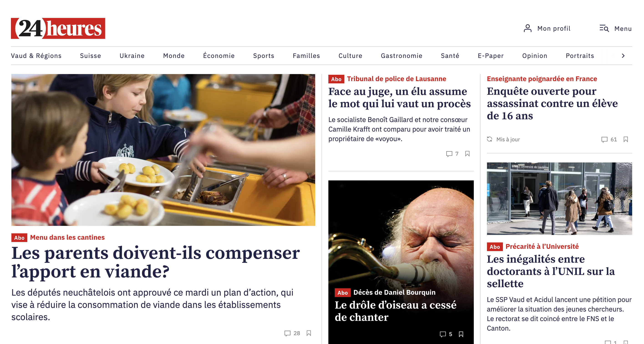Image resolution: width=644 pixels, height=344 pixels.
Task: Open comments on the cantines article (28)
Action: 292,333
